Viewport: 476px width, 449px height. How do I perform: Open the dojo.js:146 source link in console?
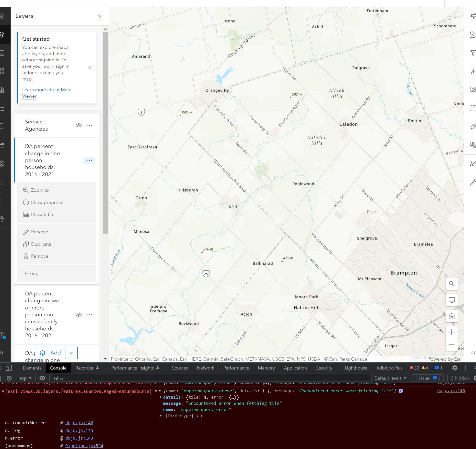451,390
